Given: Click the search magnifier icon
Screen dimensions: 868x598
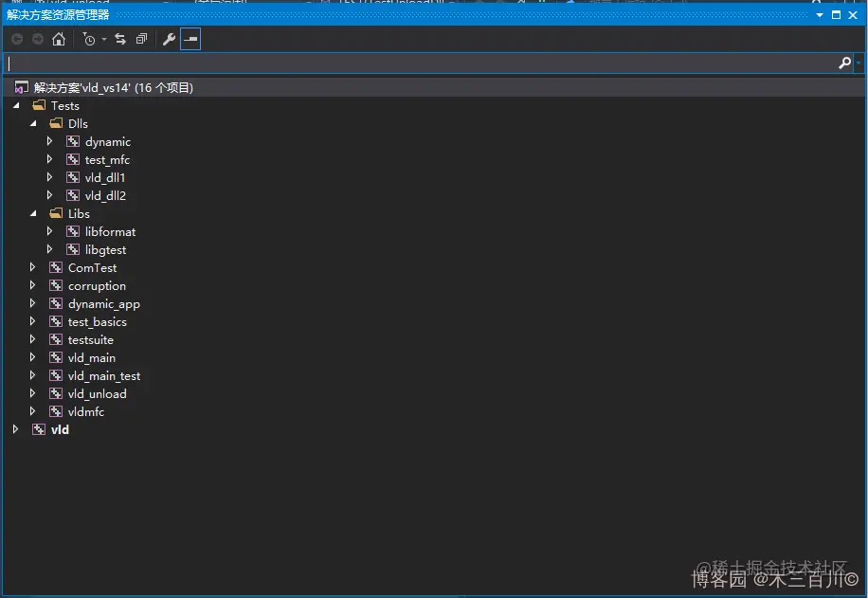Looking at the screenshot, I should pyautogui.click(x=844, y=63).
